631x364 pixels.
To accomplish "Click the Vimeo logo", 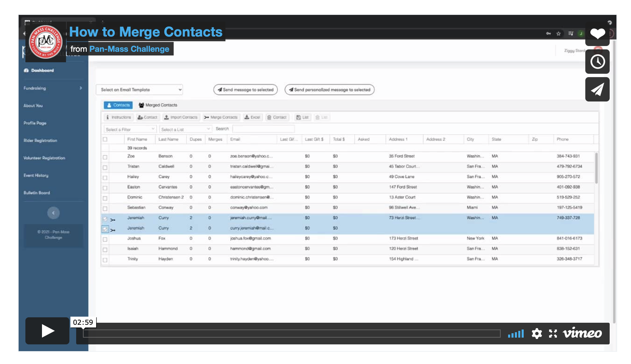I will click(582, 334).
